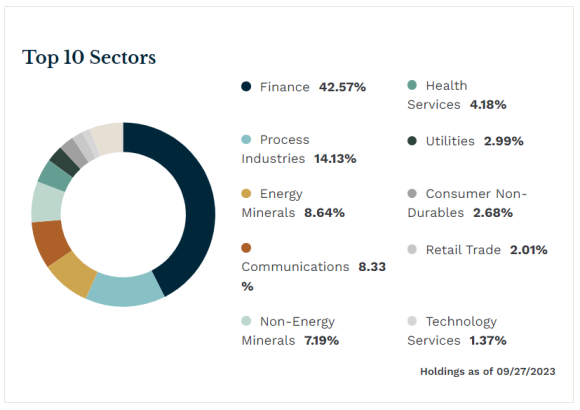Click the Utilities 2.99% label
580x410 pixels.
[475, 141]
